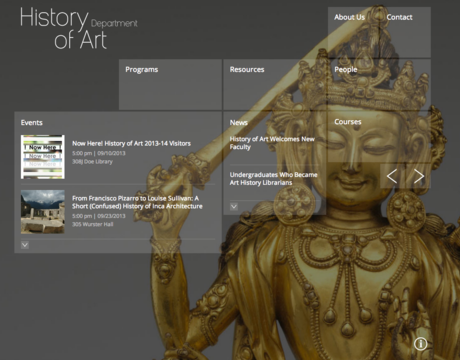Open the Programs menu tile

[x=170, y=85]
